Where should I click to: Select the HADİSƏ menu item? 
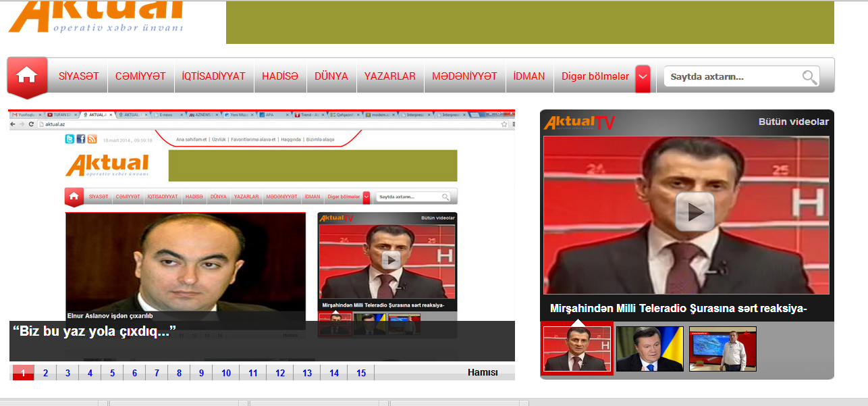(x=279, y=76)
